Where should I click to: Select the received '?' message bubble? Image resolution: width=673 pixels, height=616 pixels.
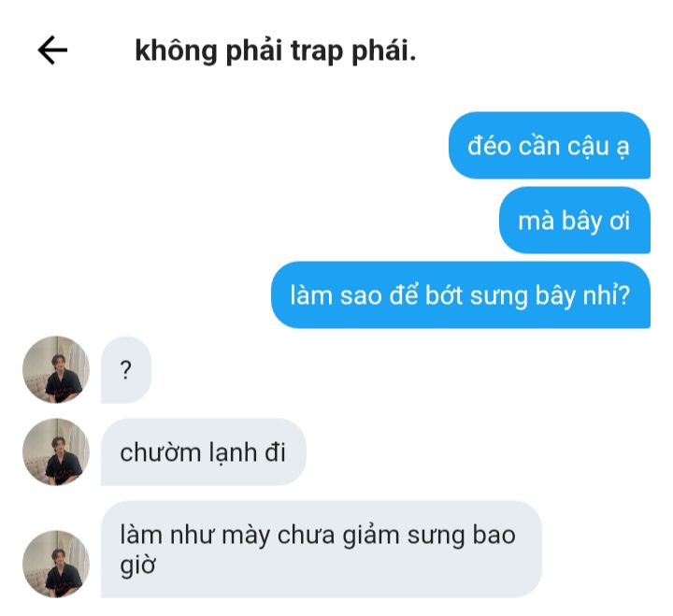tap(126, 369)
